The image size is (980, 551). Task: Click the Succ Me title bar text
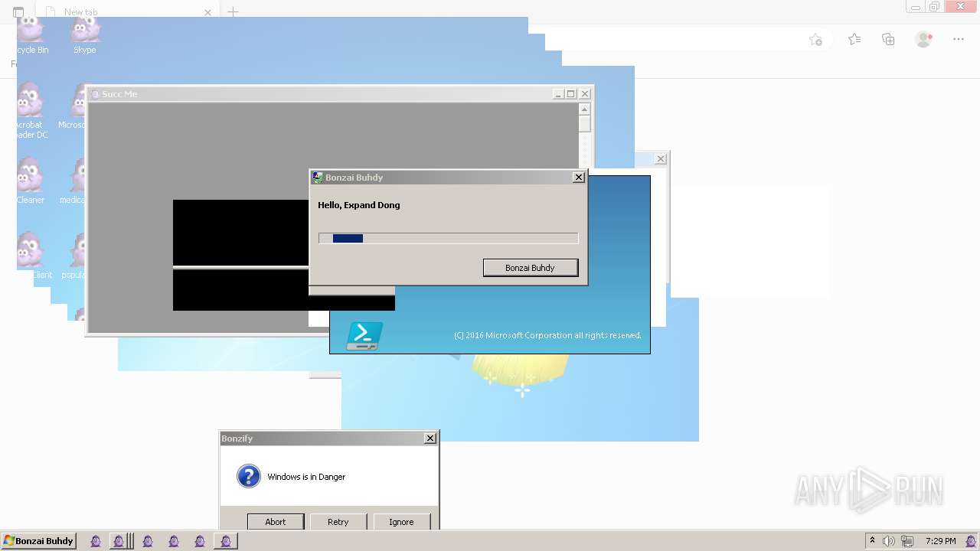[119, 94]
